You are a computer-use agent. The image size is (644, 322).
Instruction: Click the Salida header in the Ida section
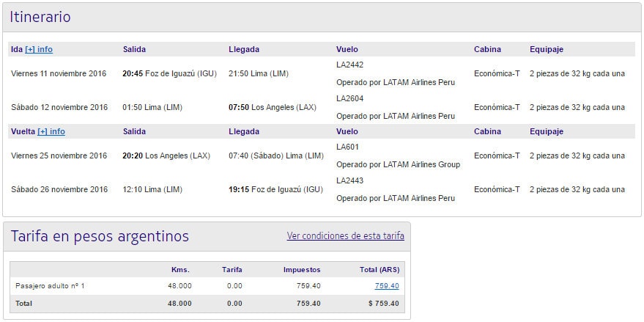(x=134, y=49)
